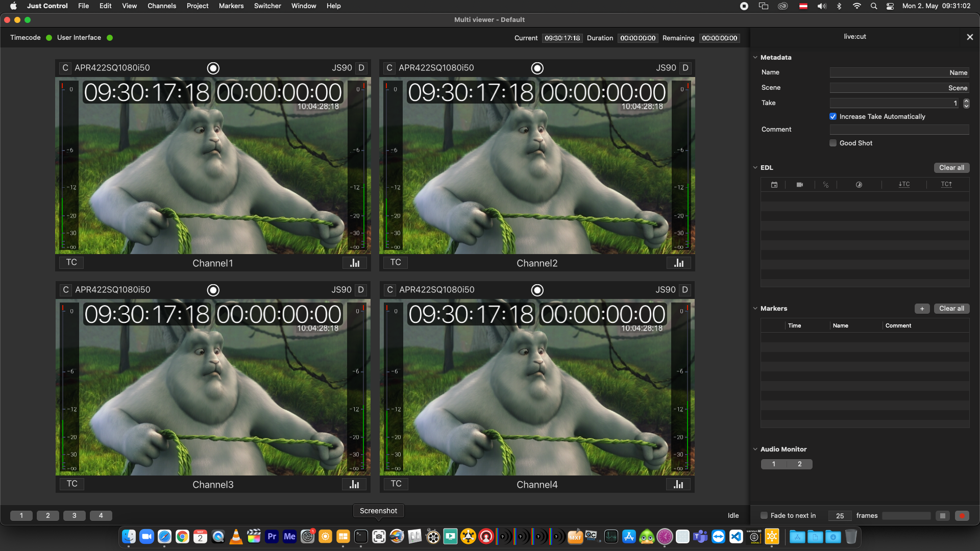
Task: Enable Fade to next in checkbox
Action: coord(764,515)
